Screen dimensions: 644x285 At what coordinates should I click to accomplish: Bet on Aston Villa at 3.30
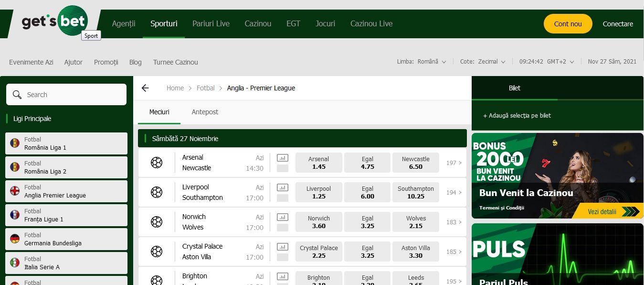click(x=416, y=252)
